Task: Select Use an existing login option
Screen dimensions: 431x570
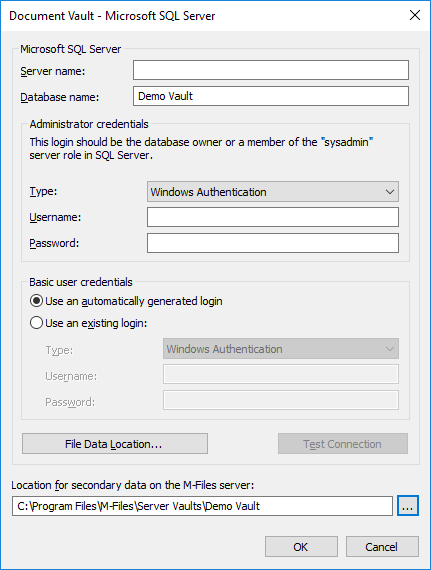Action: pos(89,323)
